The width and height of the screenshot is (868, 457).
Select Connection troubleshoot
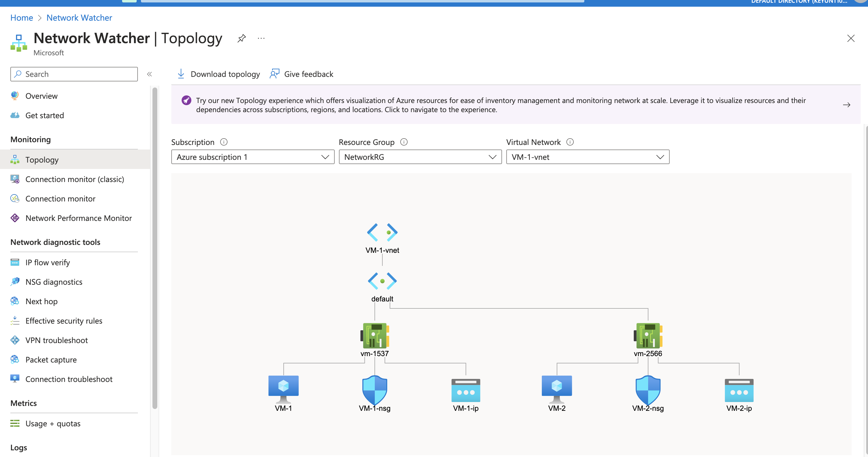pyautogui.click(x=69, y=379)
